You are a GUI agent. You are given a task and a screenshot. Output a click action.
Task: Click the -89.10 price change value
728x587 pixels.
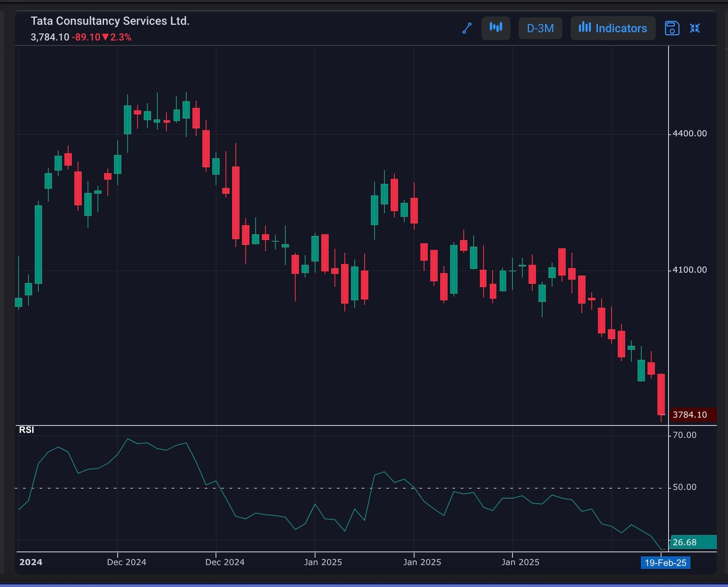pyautogui.click(x=86, y=37)
